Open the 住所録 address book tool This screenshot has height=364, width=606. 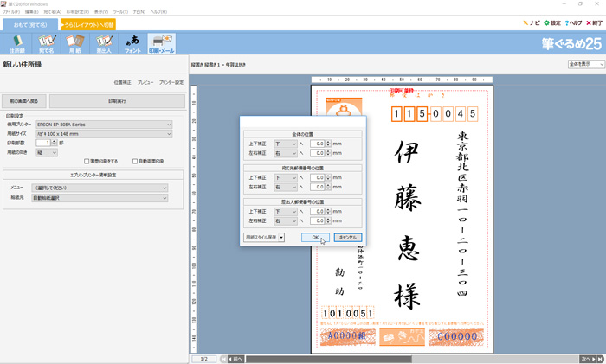tap(16, 43)
